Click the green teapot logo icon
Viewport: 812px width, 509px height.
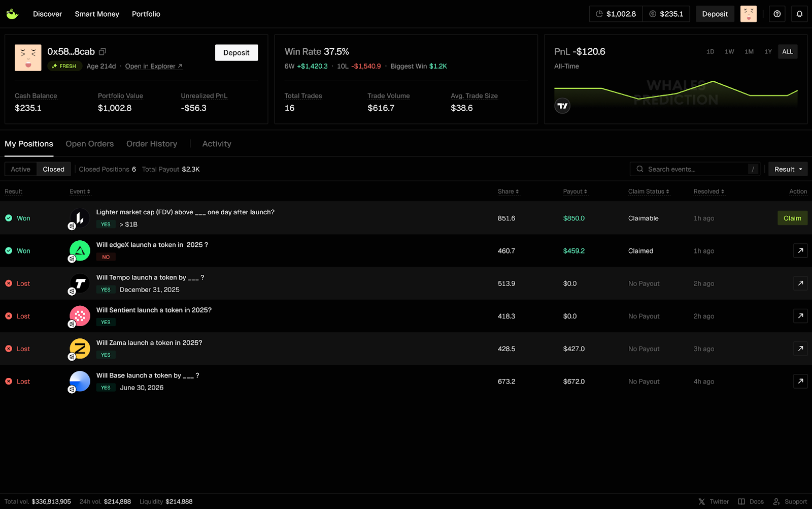12,14
